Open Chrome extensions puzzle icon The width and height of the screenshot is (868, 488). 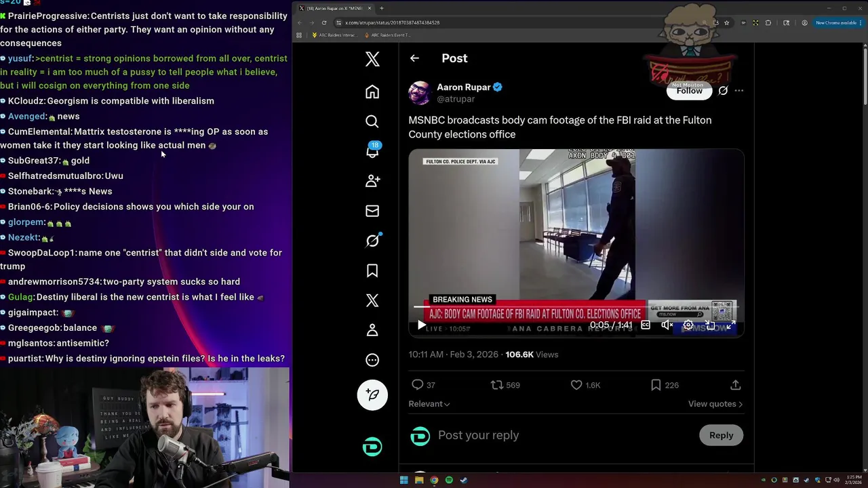click(x=768, y=22)
